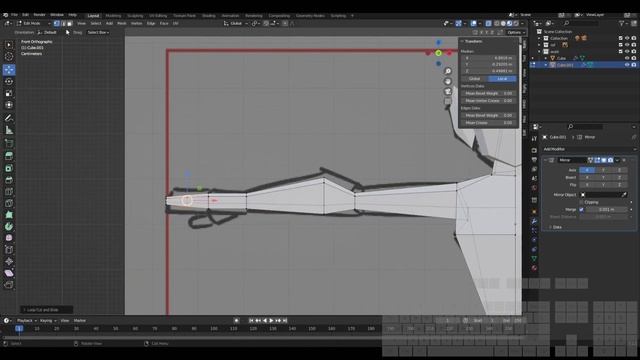
Task: Select the Measure tool
Action: click(x=9, y=130)
